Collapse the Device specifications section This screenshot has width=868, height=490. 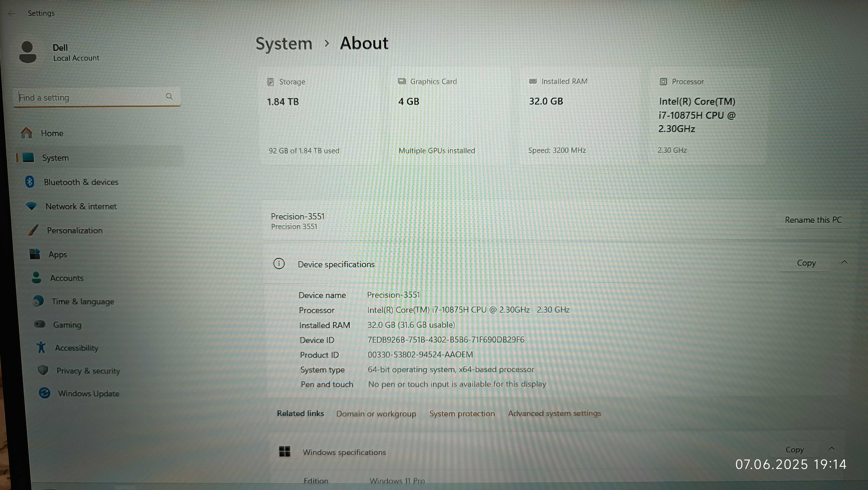click(x=844, y=262)
